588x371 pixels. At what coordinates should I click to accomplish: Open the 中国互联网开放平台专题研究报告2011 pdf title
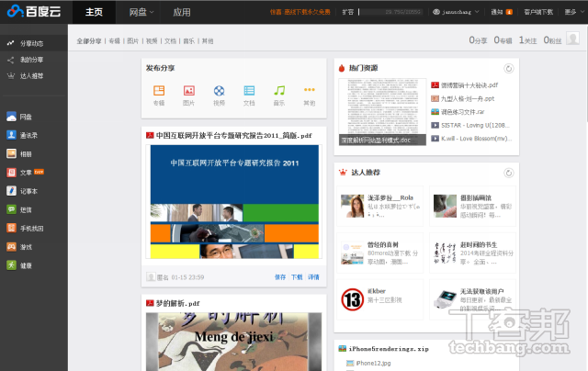click(234, 136)
